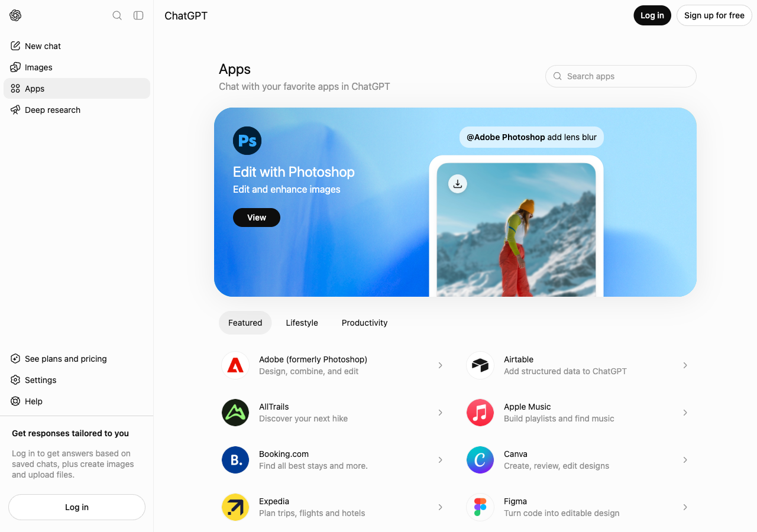Click the View button on Photoshop banner
Image resolution: width=757 pixels, height=532 pixels.
pos(257,218)
